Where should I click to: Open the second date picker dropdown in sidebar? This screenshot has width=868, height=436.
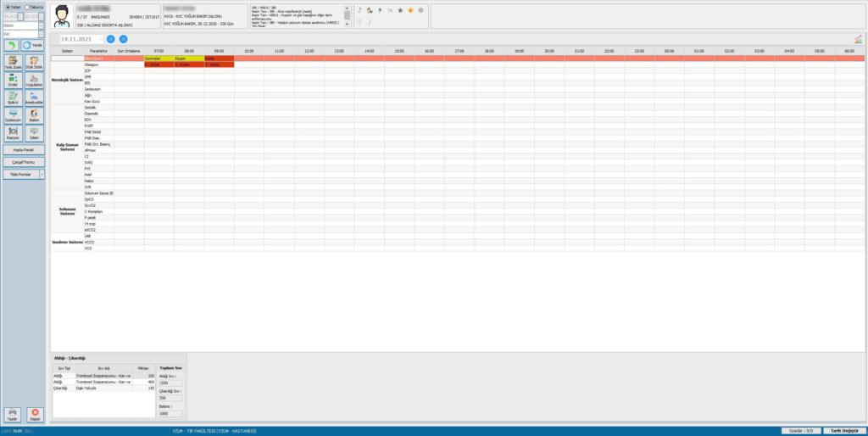(41, 17)
